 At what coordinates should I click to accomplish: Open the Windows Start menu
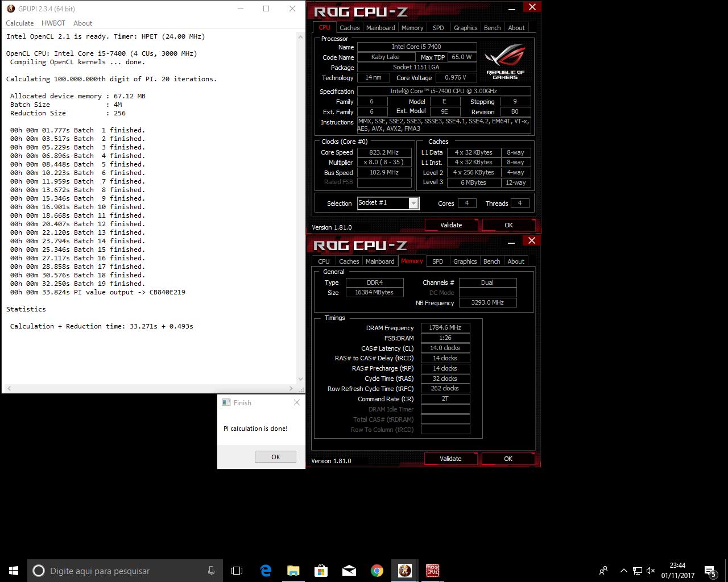click(14, 571)
